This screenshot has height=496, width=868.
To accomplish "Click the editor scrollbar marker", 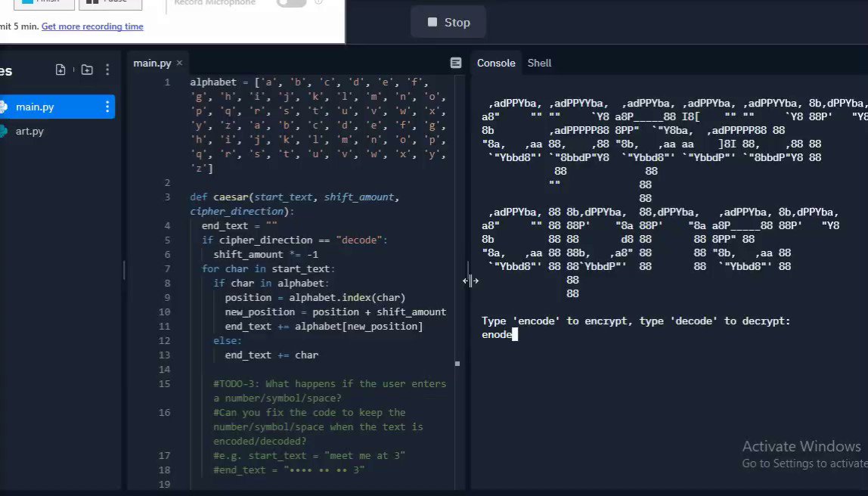I will (457, 364).
